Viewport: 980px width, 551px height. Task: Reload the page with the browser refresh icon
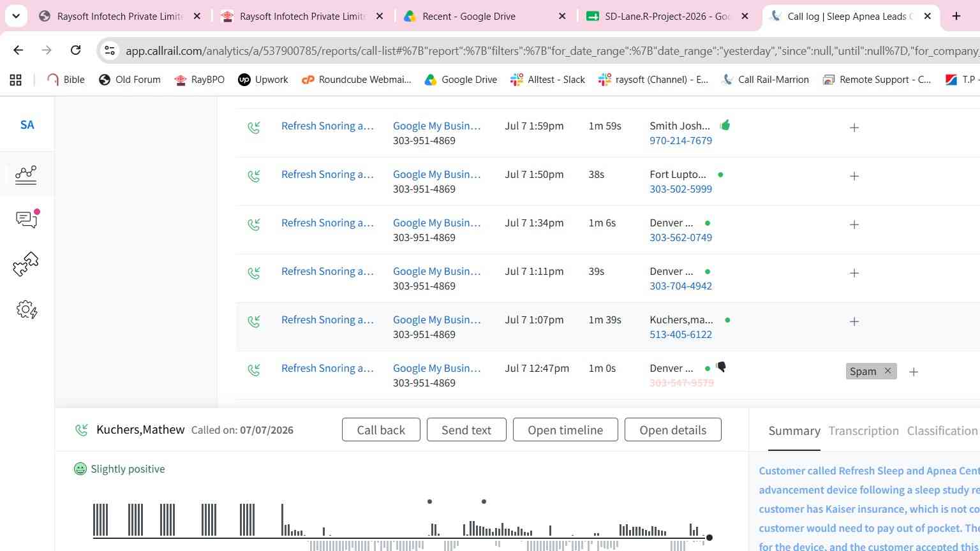tap(75, 50)
